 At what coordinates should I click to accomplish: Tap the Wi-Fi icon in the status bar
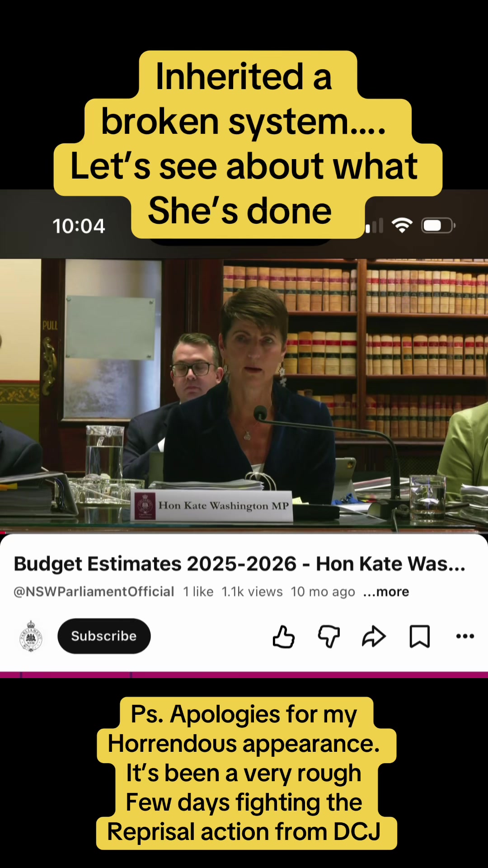pos(402,225)
